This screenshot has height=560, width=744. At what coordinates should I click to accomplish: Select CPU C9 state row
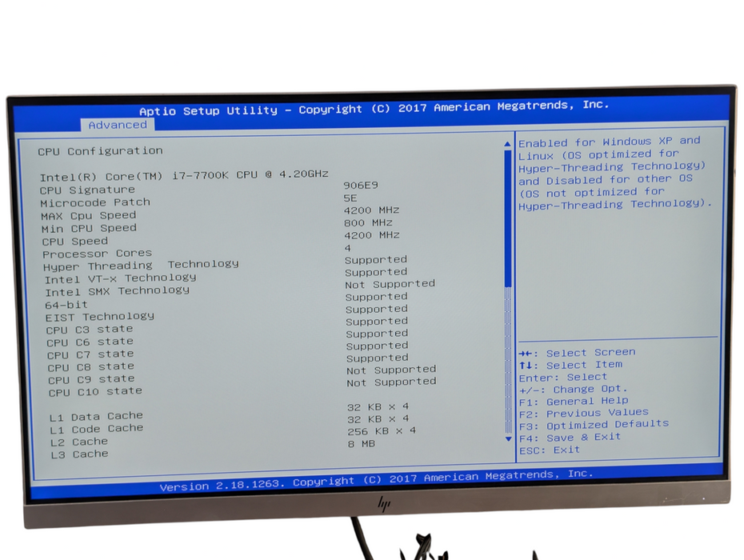click(x=242, y=375)
